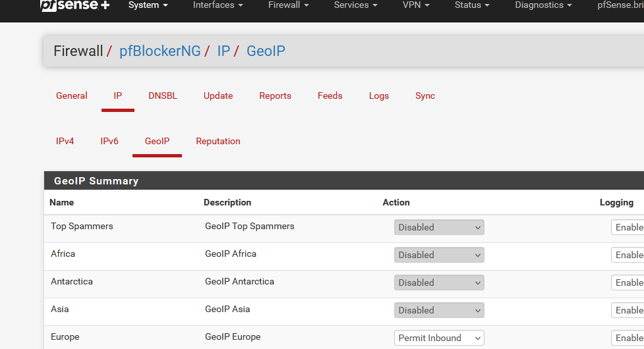
Task: Click the GeoIP Antarctica description
Action: coord(239,281)
